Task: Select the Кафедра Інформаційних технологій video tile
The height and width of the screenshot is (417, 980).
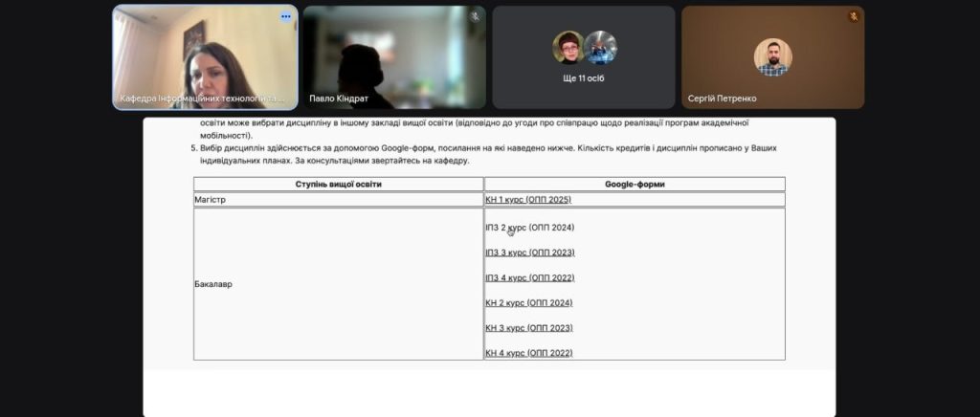Action: click(x=205, y=57)
